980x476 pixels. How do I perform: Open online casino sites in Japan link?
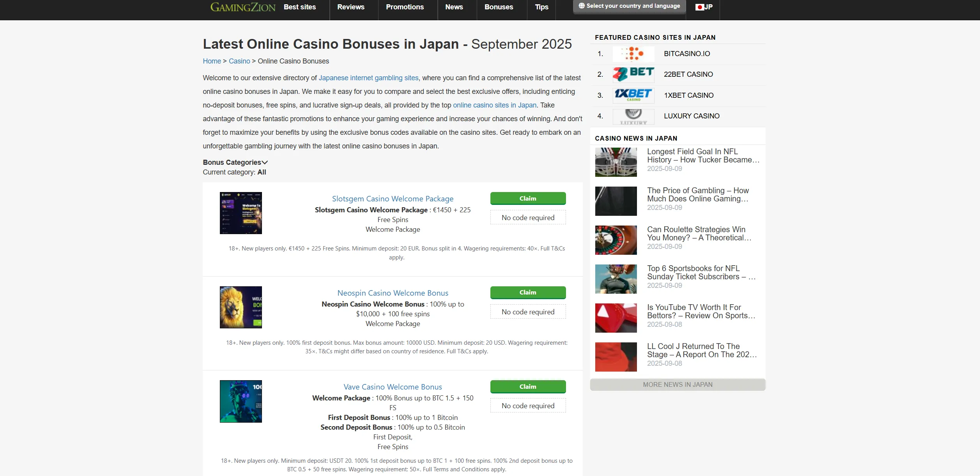[495, 105]
